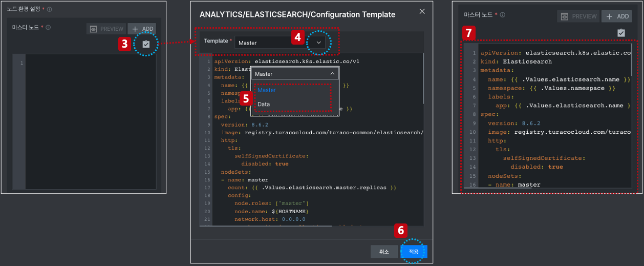Click info icon beside 노드 환경 설정
Viewport: 644px width, 266px height.
pos(50,9)
